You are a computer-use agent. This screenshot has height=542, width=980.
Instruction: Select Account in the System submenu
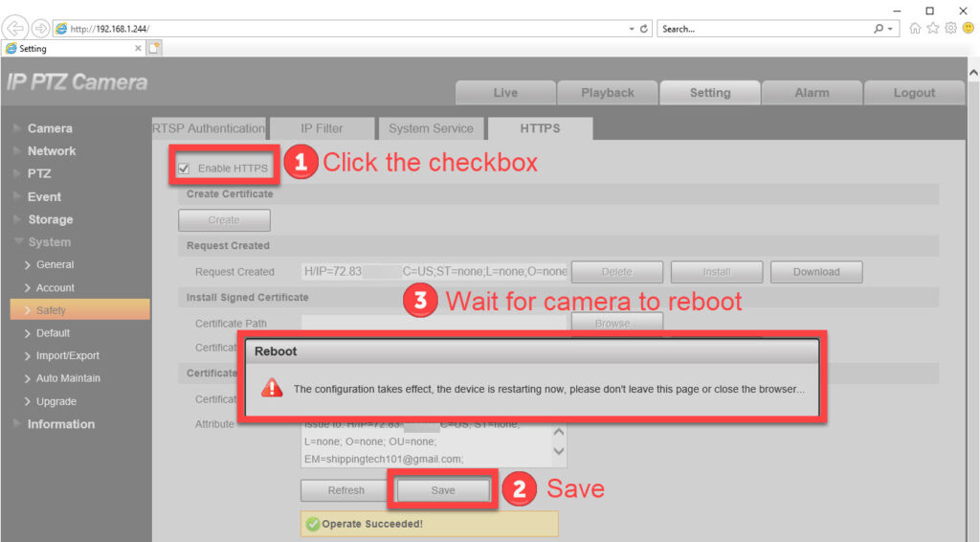point(56,287)
